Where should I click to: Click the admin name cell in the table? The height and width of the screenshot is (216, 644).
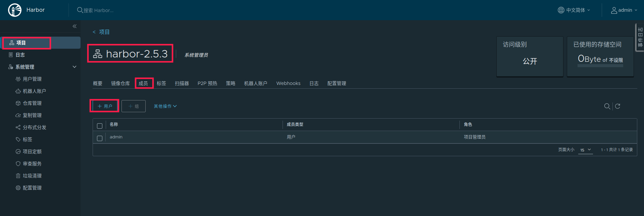pos(116,137)
